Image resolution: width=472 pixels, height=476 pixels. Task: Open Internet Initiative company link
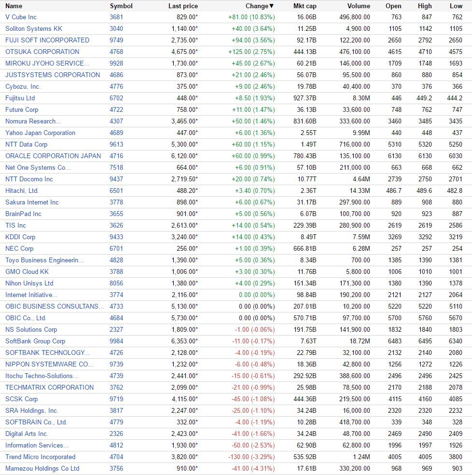click(x=31, y=295)
